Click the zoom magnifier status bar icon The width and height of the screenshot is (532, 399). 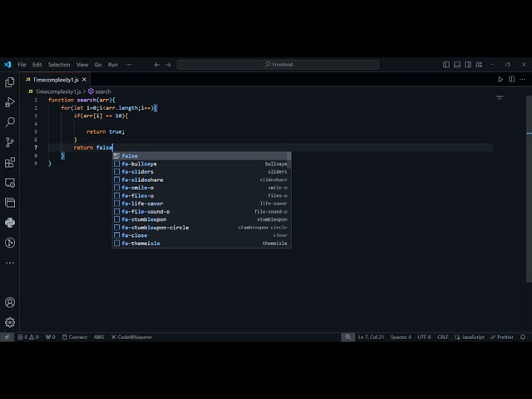tap(347, 337)
